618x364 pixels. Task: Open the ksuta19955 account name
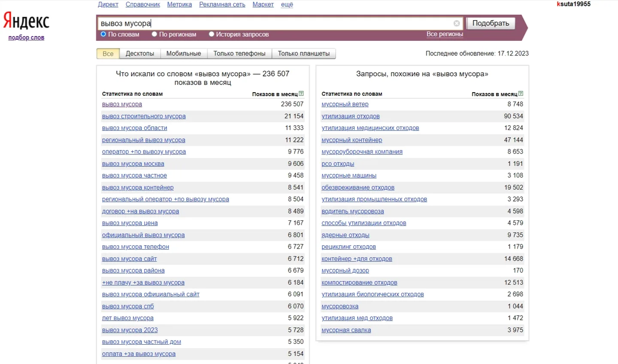point(573,4)
